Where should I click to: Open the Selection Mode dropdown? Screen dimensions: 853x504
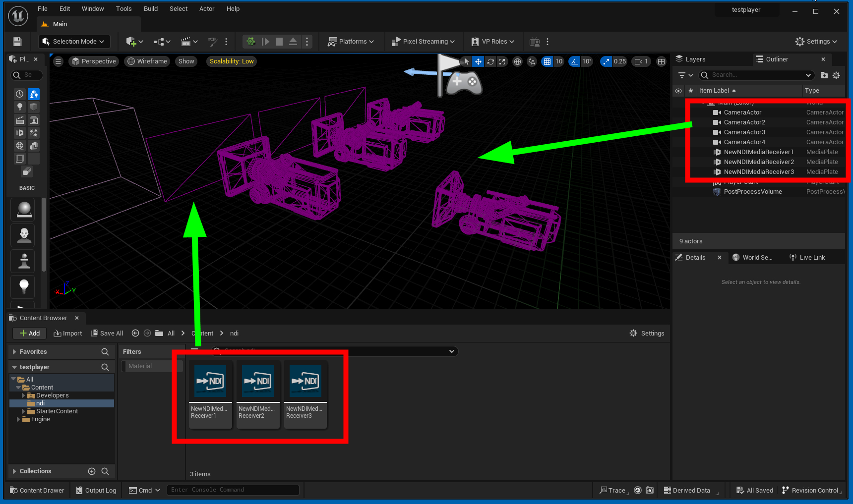point(74,42)
